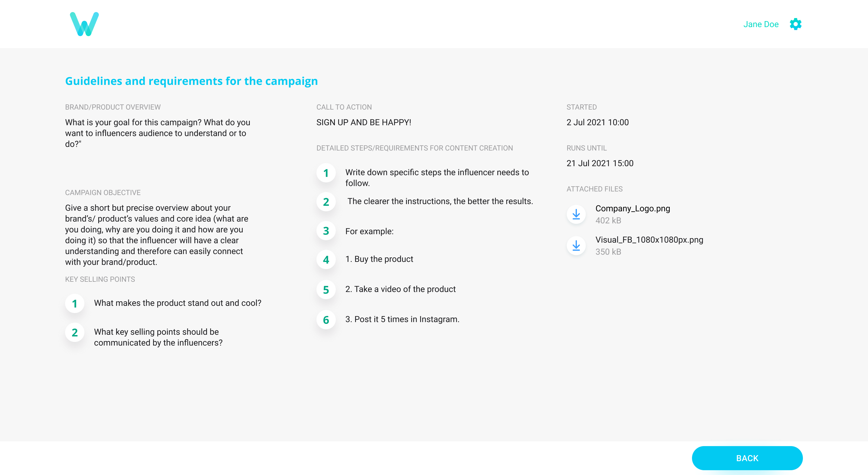Click the Guidelines and requirements heading

191,81
